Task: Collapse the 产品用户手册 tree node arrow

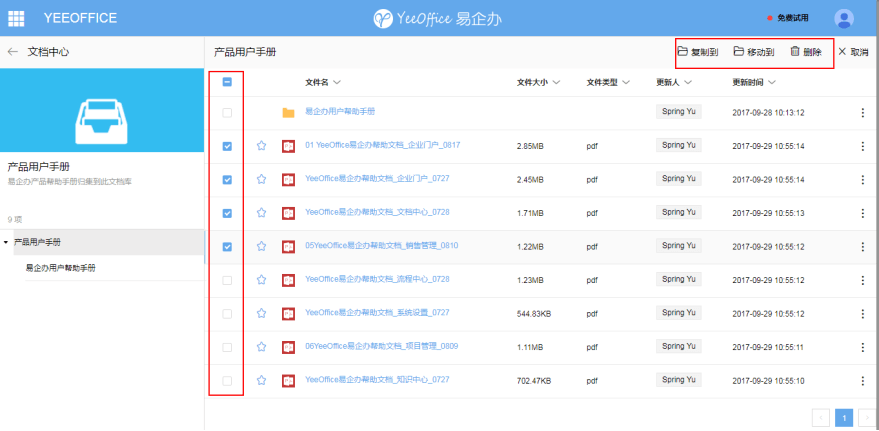Action: click(6, 243)
